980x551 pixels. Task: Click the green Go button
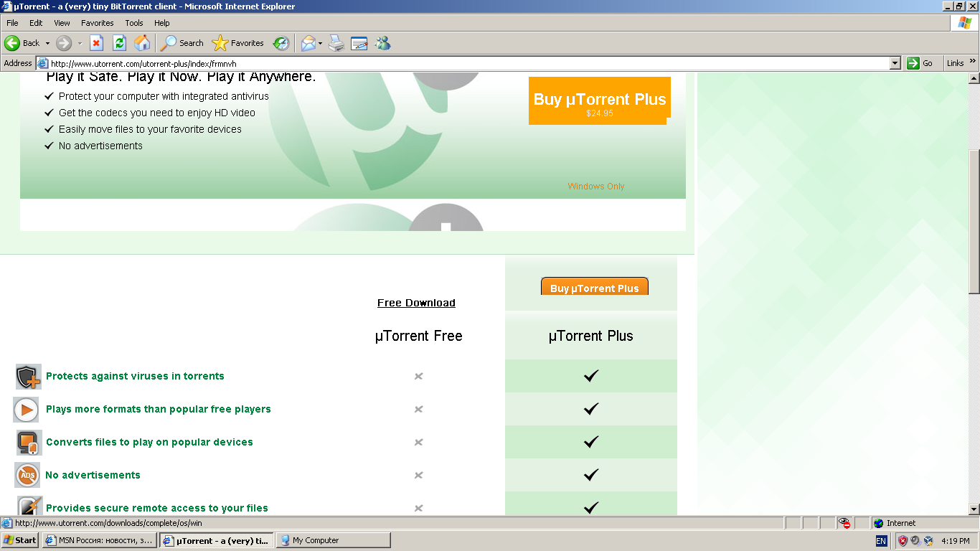920,63
